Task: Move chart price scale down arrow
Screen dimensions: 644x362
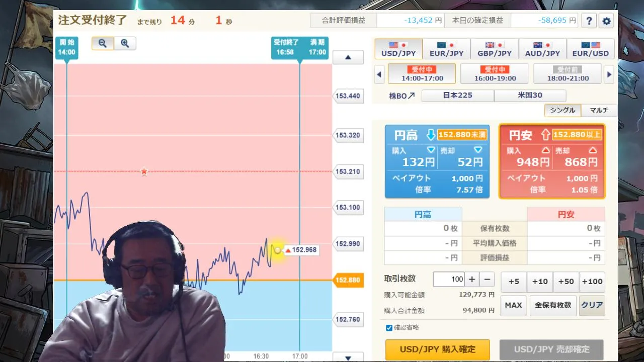Action: pyautogui.click(x=348, y=357)
